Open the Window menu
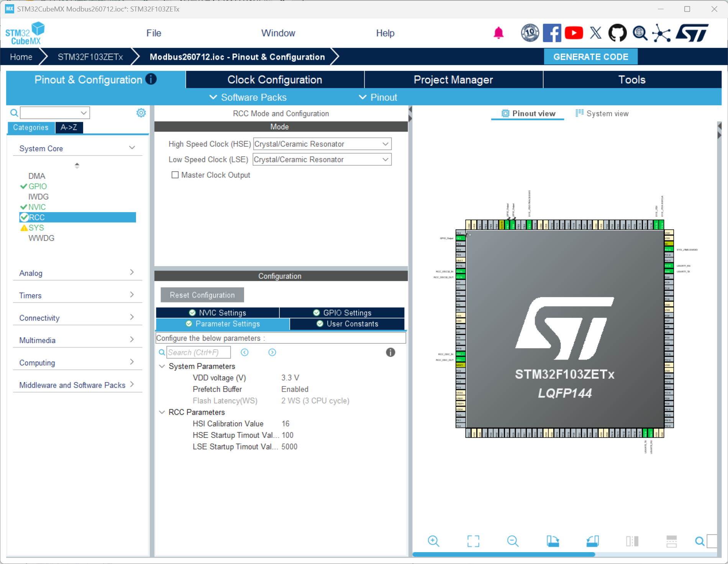728x564 pixels. (278, 33)
